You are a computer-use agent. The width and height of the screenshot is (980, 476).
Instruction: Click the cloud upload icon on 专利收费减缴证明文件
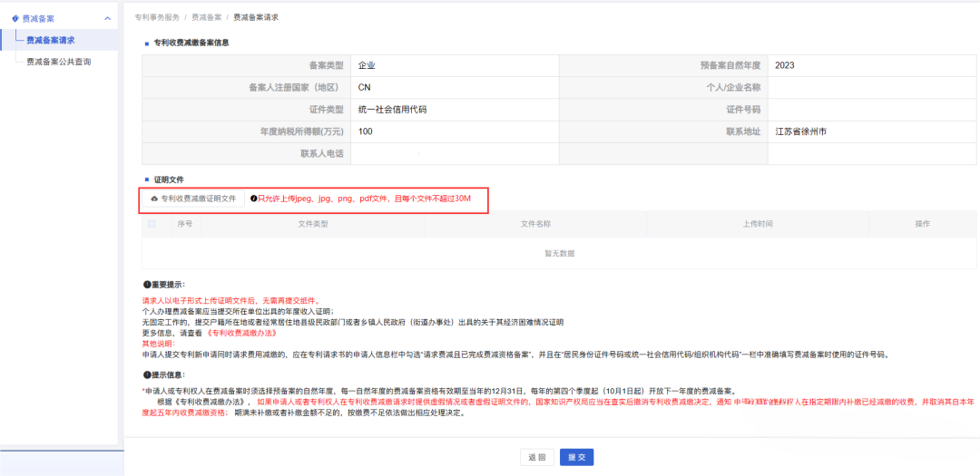[154, 199]
